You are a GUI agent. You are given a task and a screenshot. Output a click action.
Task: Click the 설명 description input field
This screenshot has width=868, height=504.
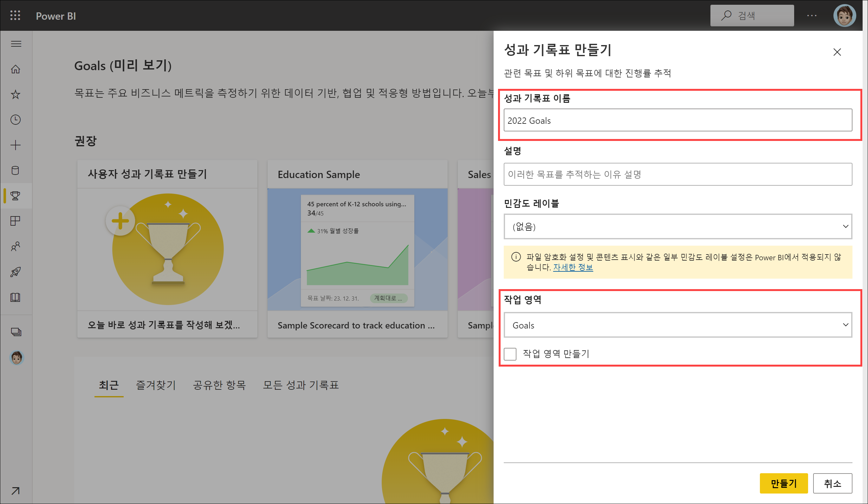677,175
